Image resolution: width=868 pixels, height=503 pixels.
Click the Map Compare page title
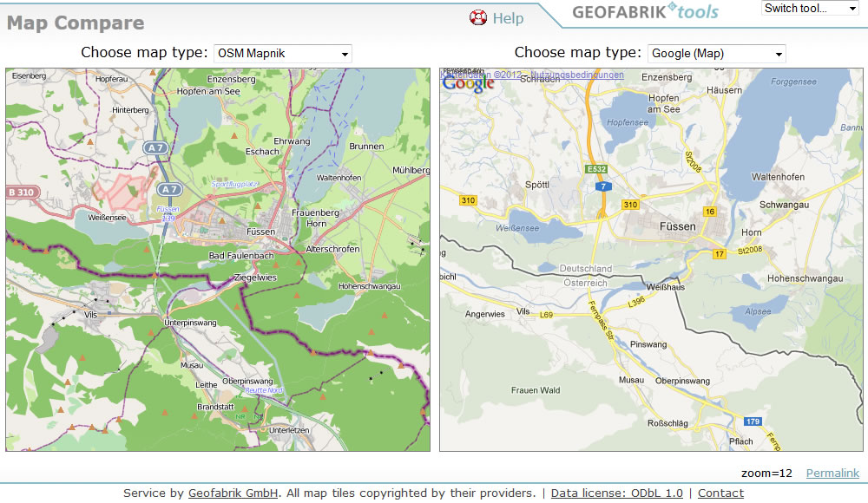(76, 23)
